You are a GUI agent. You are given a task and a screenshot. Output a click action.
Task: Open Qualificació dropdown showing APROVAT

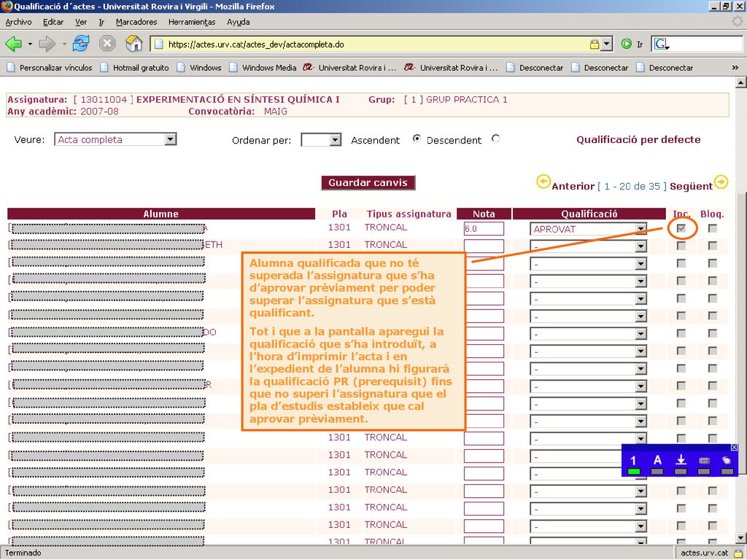pyautogui.click(x=589, y=229)
